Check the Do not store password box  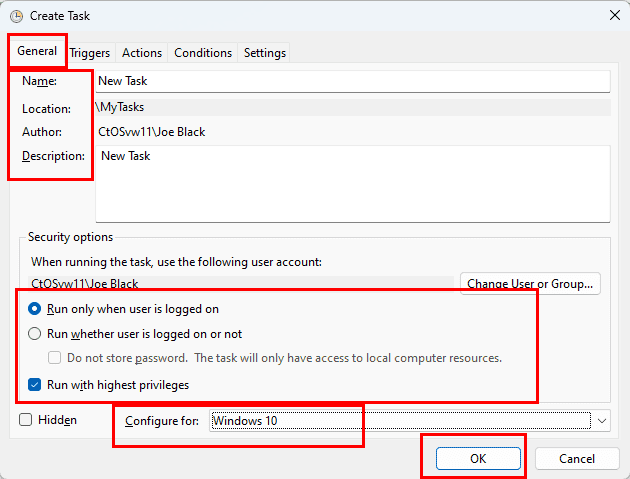pyautogui.click(x=55, y=358)
